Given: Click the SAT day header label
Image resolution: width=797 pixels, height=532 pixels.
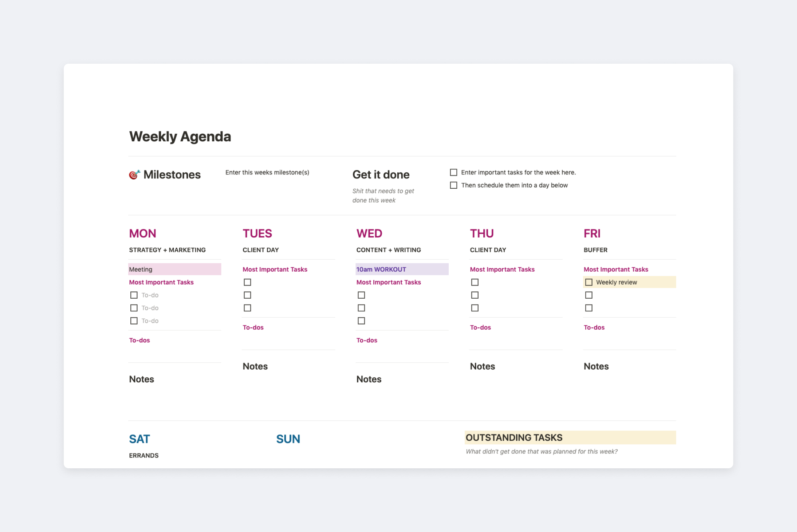Looking at the screenshot, I should (x=139, y=439).
